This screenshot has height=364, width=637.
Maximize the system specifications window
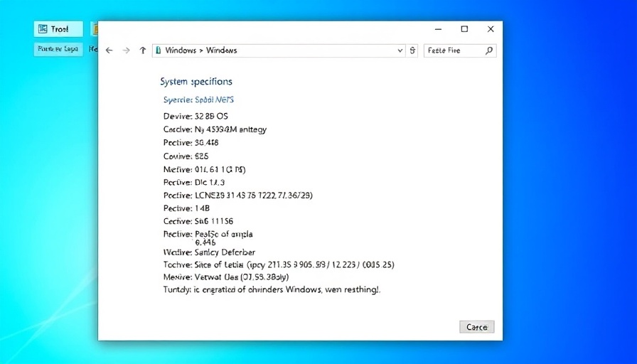click(464, 29)
